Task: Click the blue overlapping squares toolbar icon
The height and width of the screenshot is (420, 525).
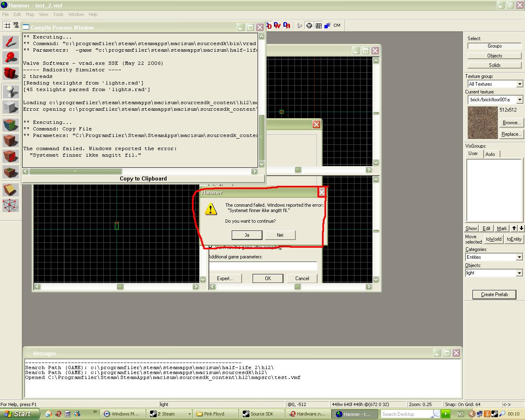Action: pyautogui.click(x=327, y=25)
